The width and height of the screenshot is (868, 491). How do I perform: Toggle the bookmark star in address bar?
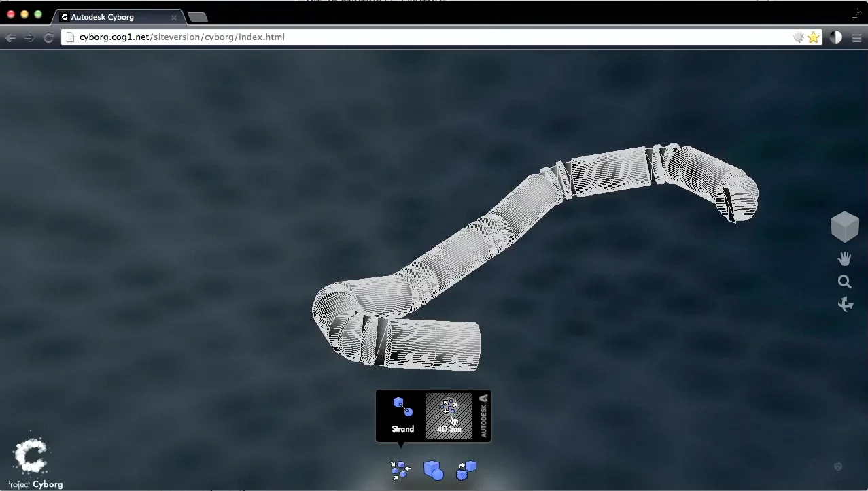pyautogui.click(x=813, y=37)
